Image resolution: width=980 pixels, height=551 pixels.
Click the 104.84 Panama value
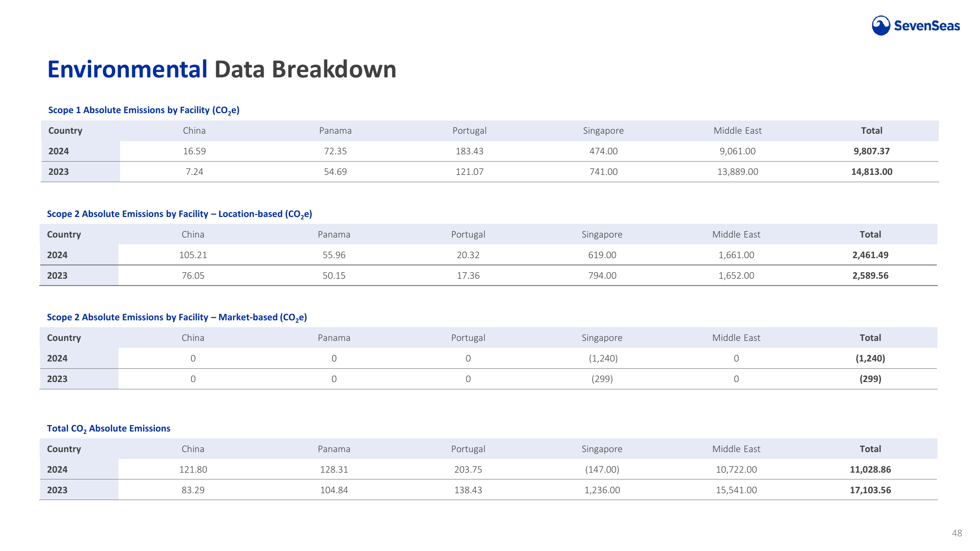pos(334,490)
